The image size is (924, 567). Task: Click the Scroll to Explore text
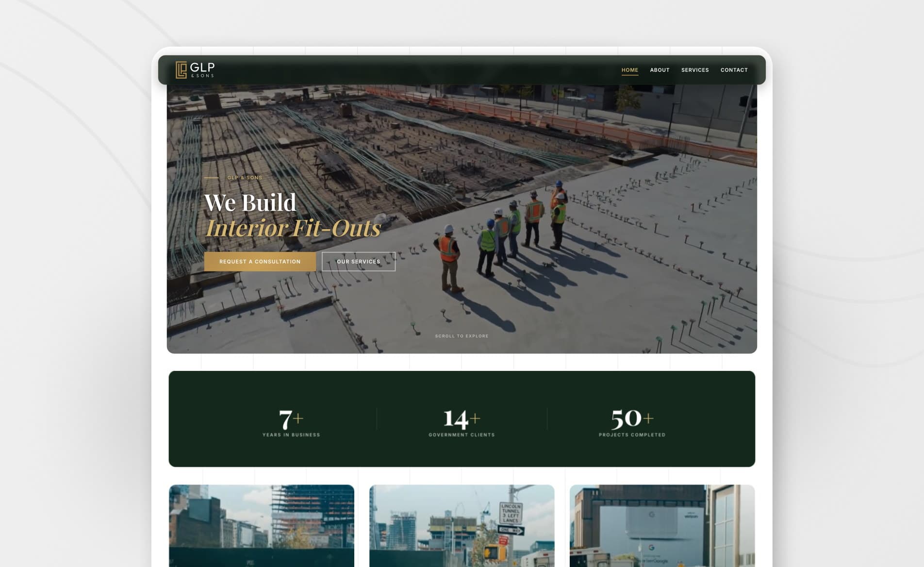462,336
